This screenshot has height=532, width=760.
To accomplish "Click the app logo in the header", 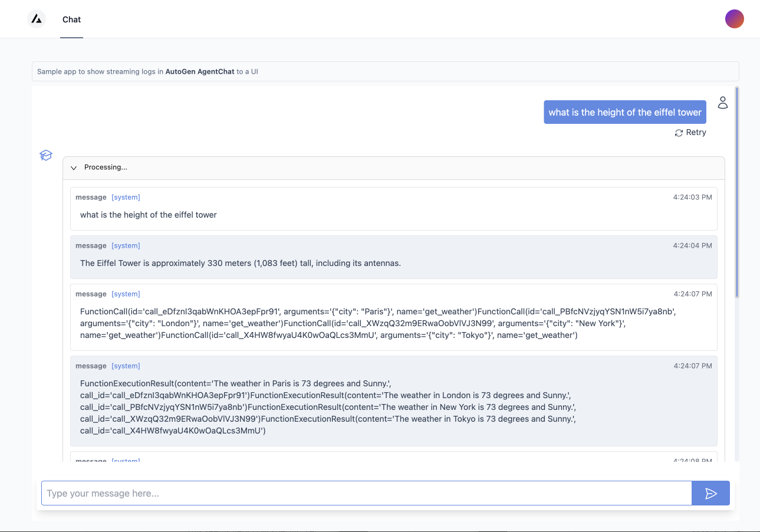I will pyautogui.click(x=37, y=19).
